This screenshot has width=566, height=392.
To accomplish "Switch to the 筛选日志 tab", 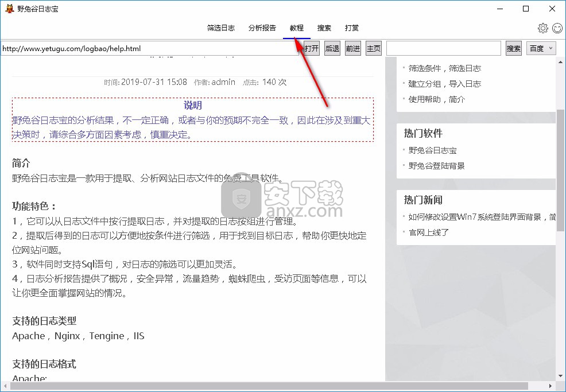I will click(x=221, y=28).
